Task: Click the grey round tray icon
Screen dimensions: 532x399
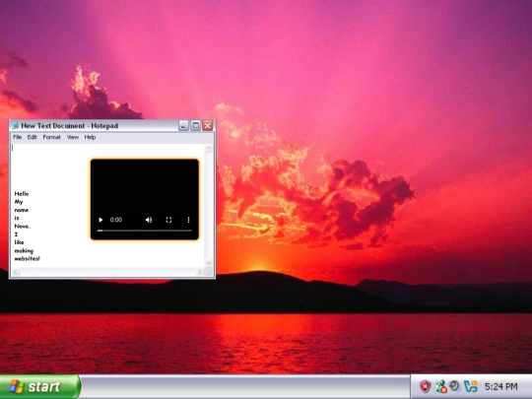Action: tap(454, 386)
